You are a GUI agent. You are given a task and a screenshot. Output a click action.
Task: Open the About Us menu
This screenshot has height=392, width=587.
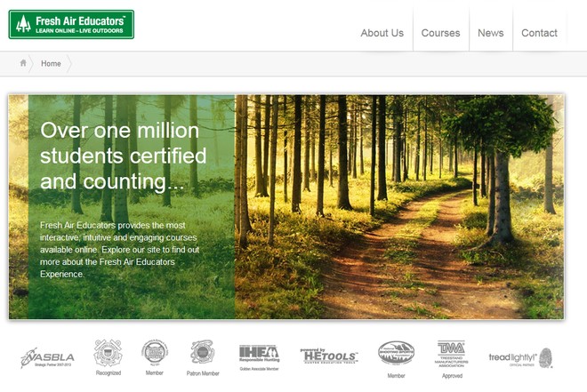pos(382,33)
